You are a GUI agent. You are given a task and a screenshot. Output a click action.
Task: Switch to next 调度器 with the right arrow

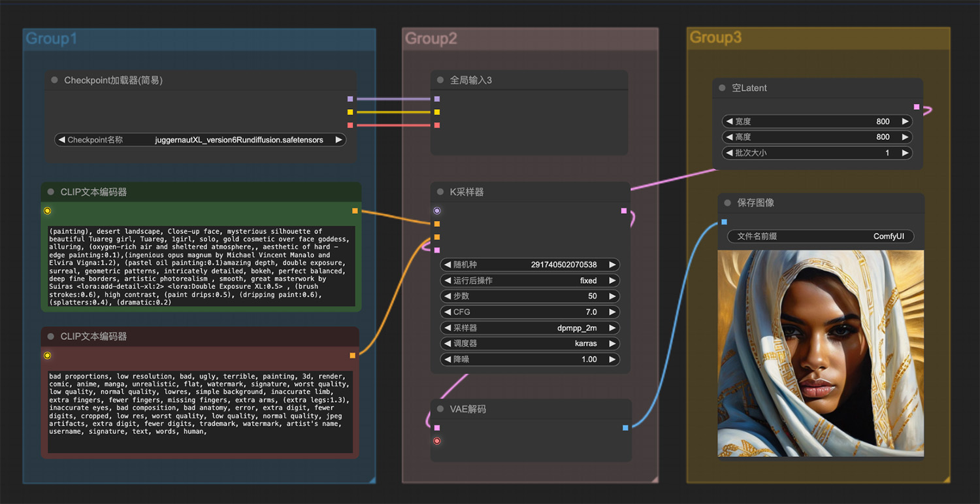612,344
